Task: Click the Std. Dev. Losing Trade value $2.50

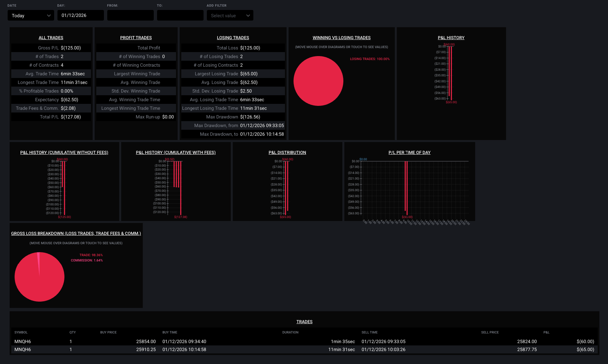Action: click(246, 91)
